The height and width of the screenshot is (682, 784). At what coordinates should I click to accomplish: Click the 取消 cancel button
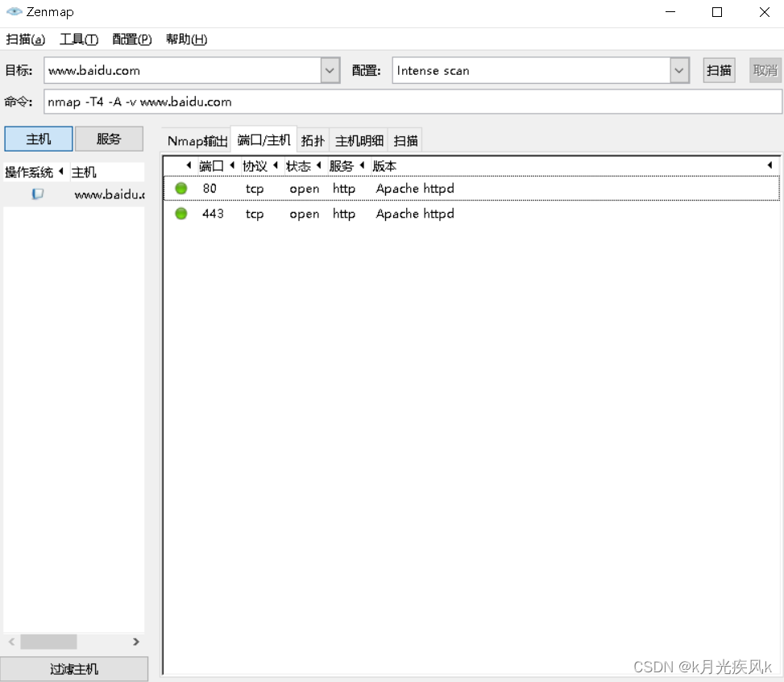tap(765, 71)
